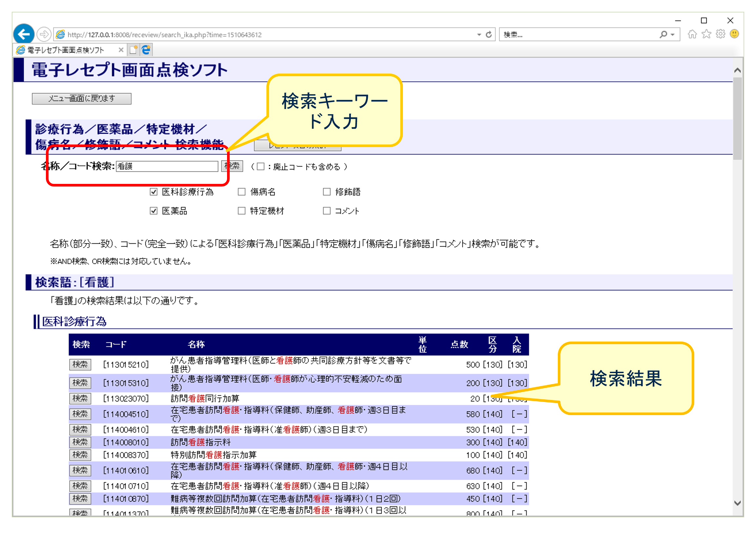
Task: Check the 傷病名 checkbox
Action: (x=242, y=192)
